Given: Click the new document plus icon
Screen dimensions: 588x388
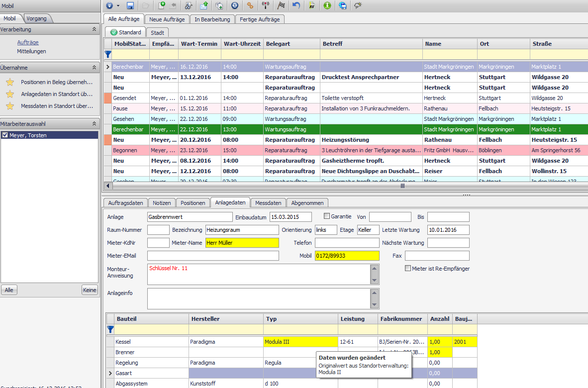Looking at the screenshot, I should click(x=162, y=6).
